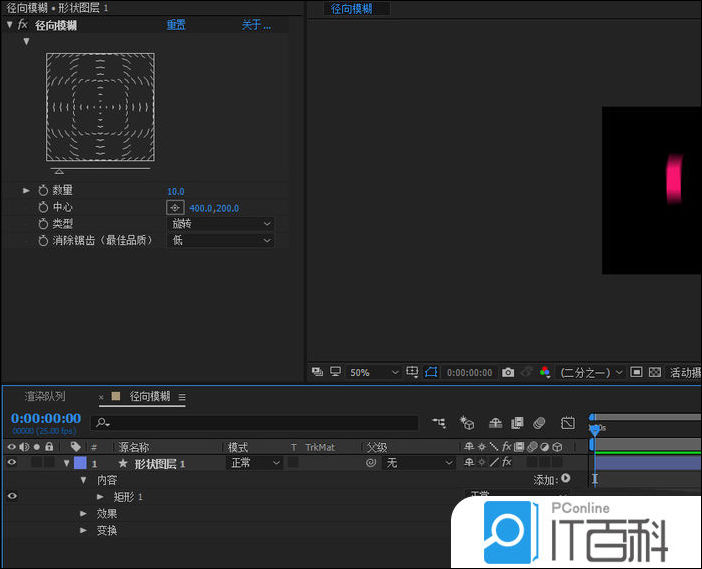Switch to the 渲染队列 tab
The height and width of the screenshot is (569, 702).
(45, 397)
